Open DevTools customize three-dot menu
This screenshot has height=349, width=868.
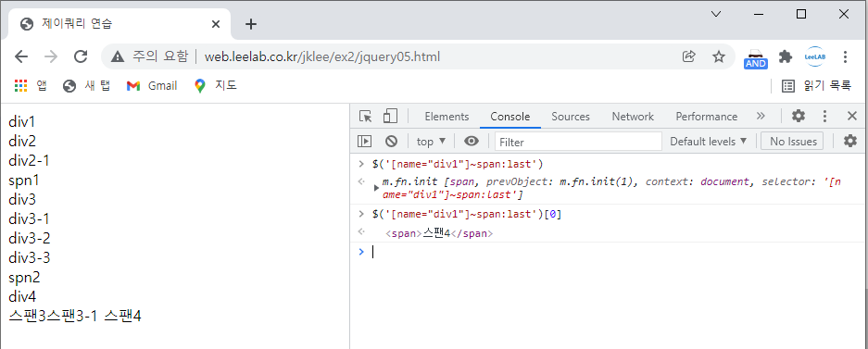click(824, 116)
